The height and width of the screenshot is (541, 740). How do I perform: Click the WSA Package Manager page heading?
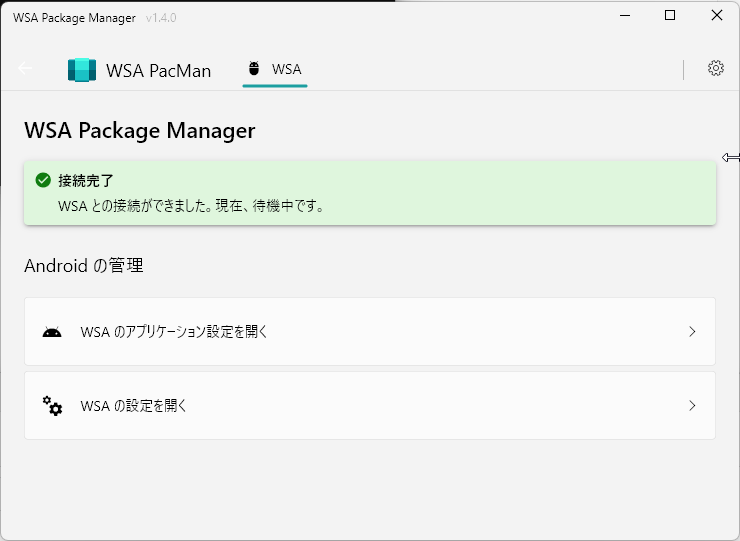tap(139, 130)
